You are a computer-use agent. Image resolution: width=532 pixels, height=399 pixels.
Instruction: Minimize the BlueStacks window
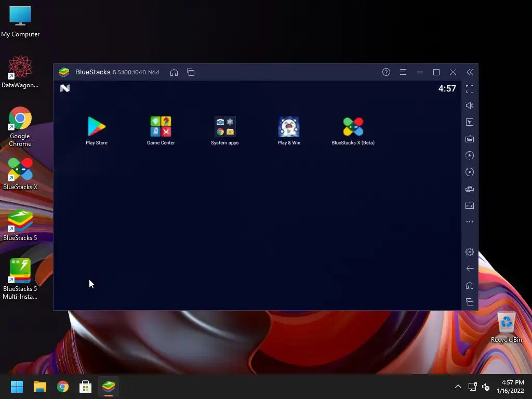click(x=420, y=72)
